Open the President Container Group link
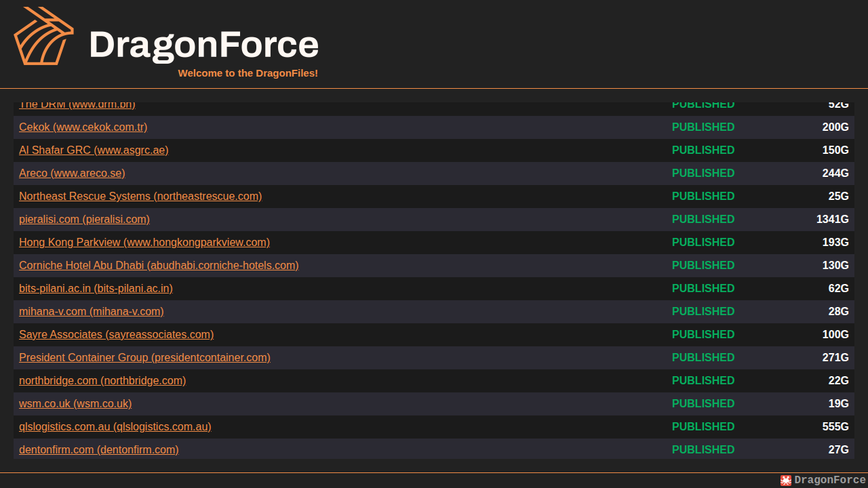The width and height of the screenshot is (868, 488). (x=144, y=358)
